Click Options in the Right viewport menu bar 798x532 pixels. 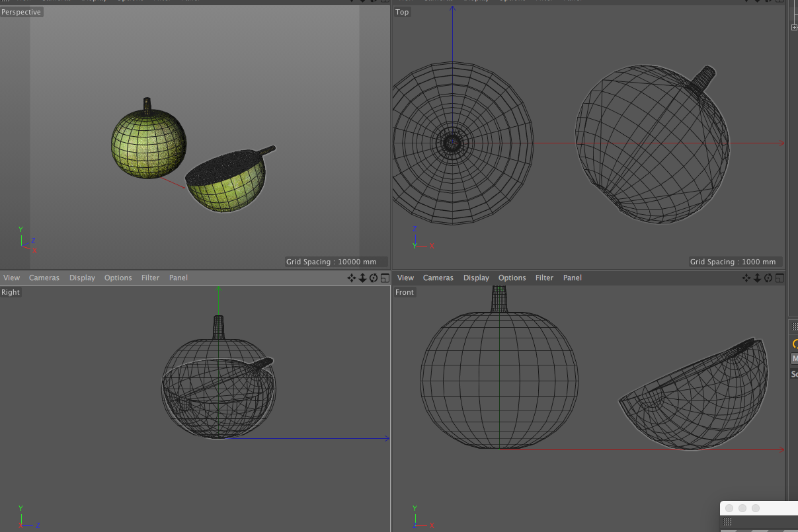click(x=118, y=278)
